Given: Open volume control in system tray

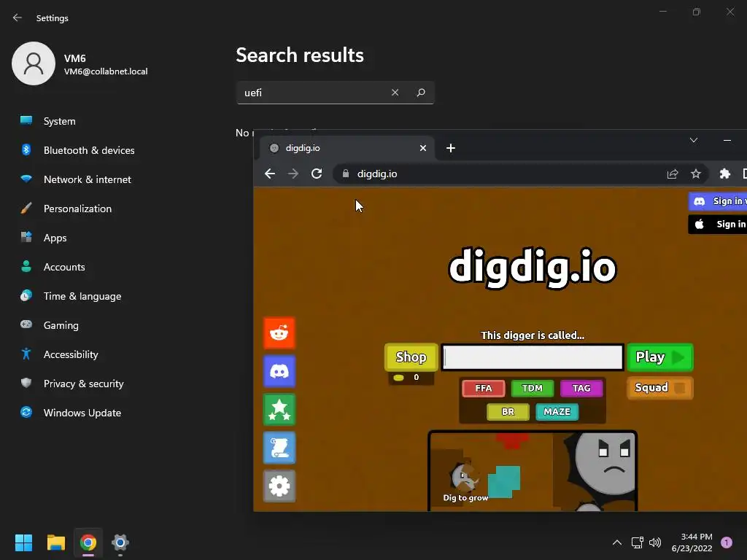Looking at the screenshot, I should click(x=656, y=542).
